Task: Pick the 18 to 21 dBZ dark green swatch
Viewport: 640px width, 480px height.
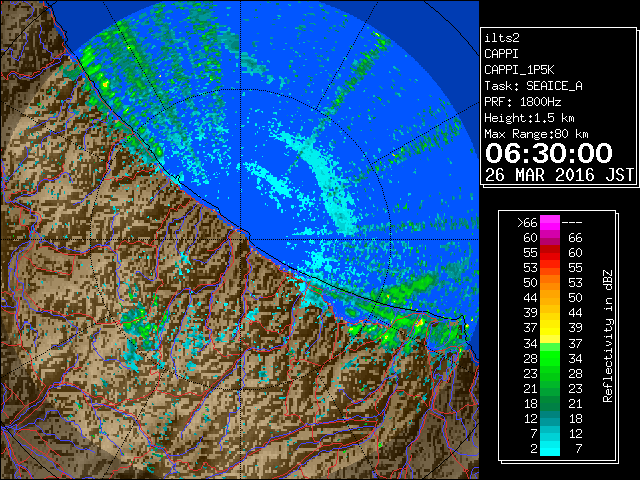Action: pyautogui.click(x=550, y=403)
